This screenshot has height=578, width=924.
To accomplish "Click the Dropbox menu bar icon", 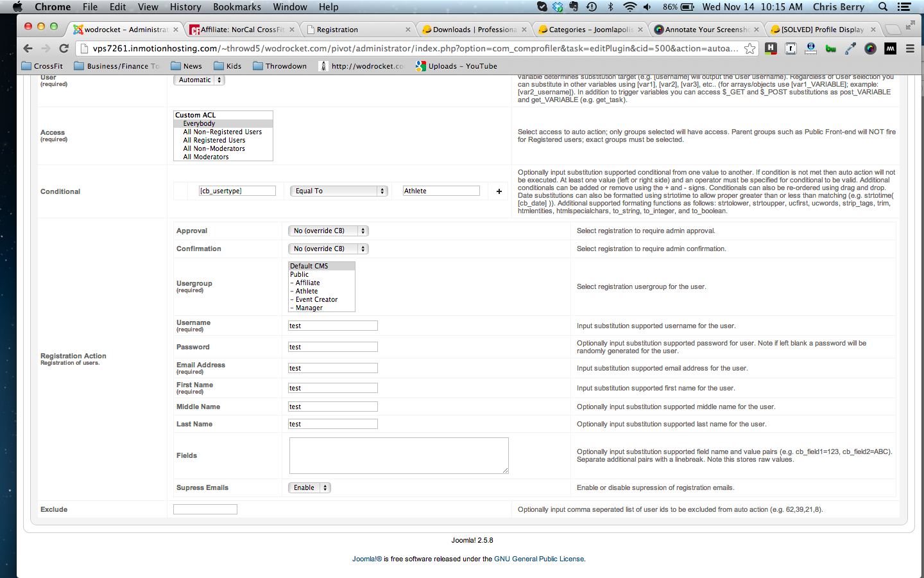I will (x=558, y=6).
